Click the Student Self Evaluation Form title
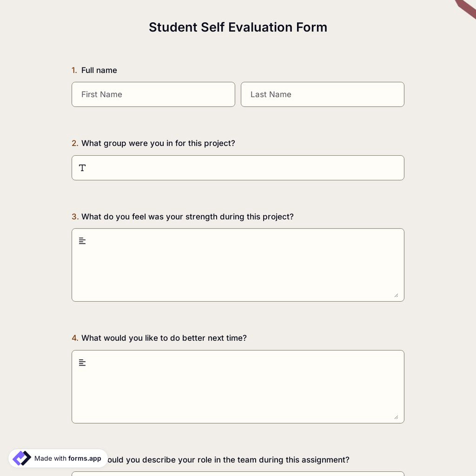Screen dimensions: 476x476 [x=238, y=27]
